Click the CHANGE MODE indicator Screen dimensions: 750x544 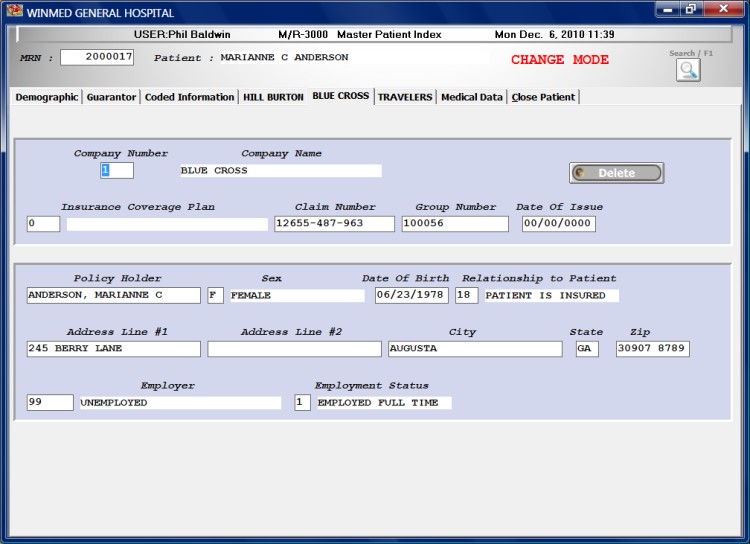[x=560, y=60]
